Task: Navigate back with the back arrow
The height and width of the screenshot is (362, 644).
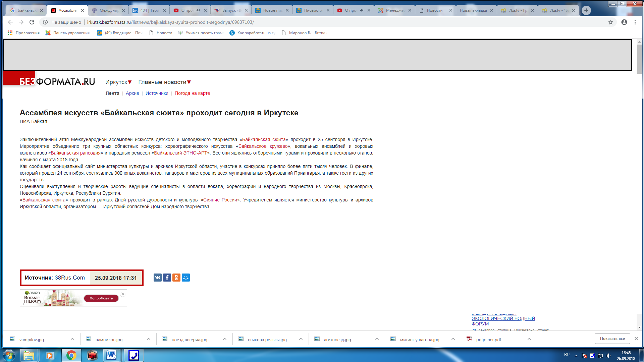Action: (10, 22)
